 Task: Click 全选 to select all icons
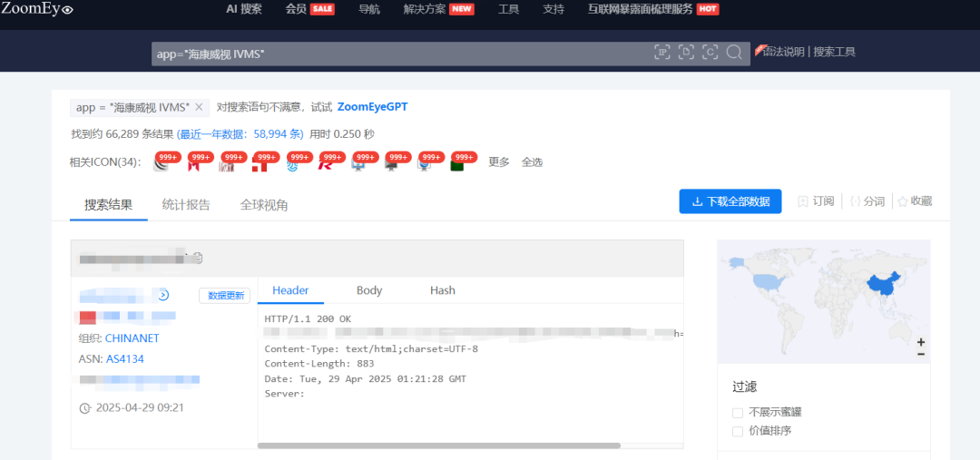click(x=532, y=161)
